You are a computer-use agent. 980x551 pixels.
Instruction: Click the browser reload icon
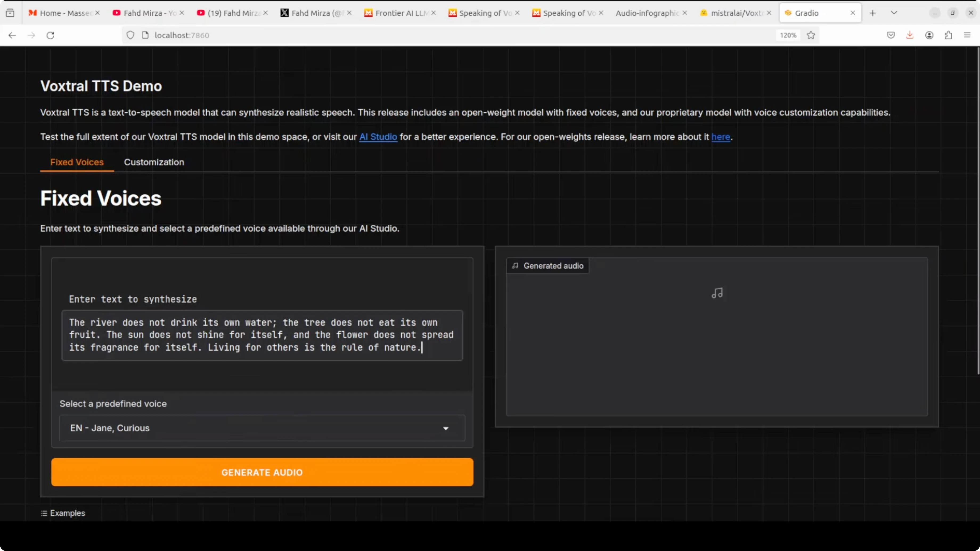(x=50, y=35)
